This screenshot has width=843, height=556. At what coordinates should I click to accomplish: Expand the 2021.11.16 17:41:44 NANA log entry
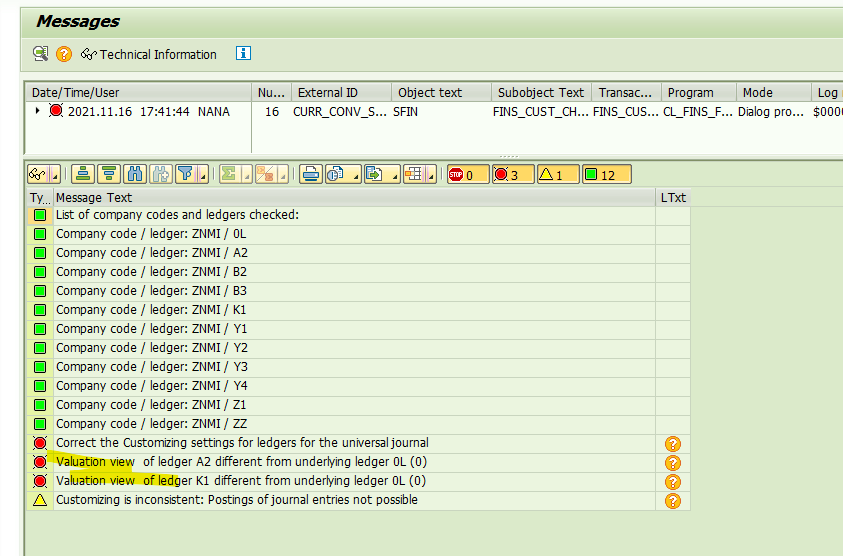[x=37, y=111]
